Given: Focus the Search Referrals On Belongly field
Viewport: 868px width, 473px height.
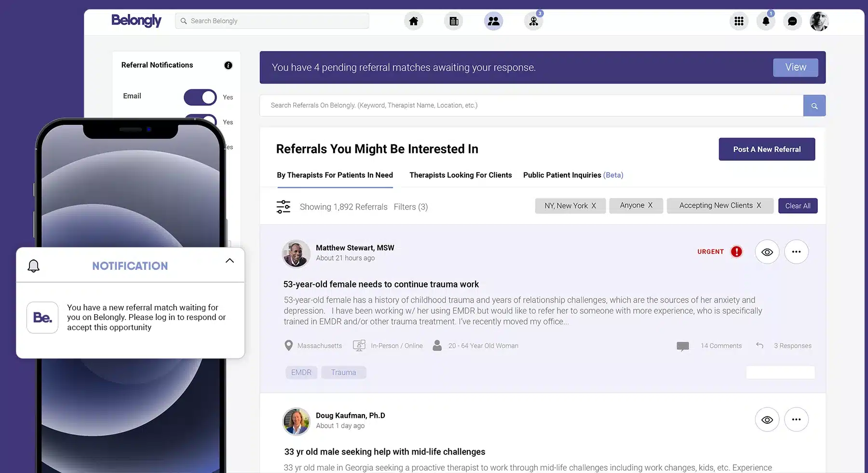Looking at the screenshot, I should point(531,105).
